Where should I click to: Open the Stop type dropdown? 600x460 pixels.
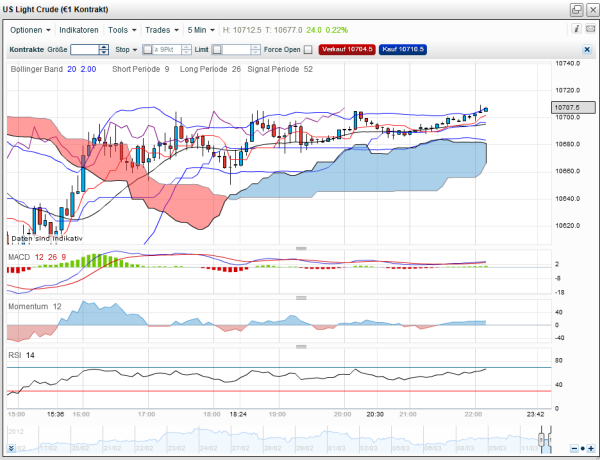click(126, 48)
